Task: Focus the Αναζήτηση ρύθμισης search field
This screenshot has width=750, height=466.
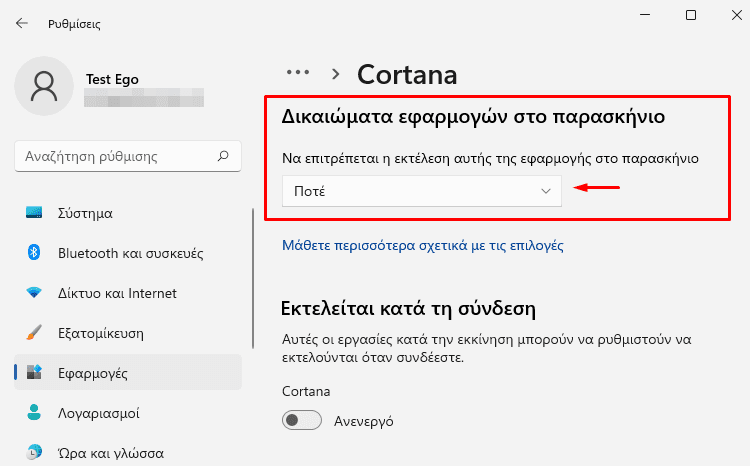Action: (128, 156)
